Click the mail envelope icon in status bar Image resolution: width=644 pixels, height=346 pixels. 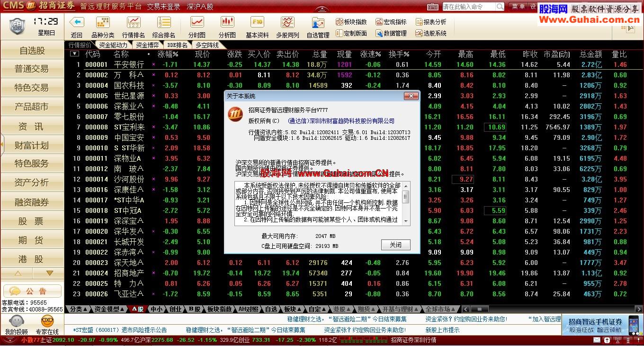[x=597, y=340]
